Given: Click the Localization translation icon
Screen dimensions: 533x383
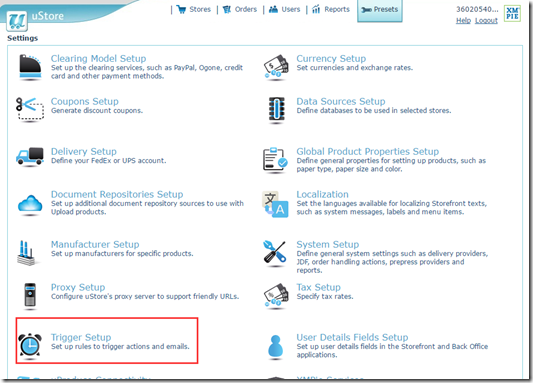Looking at the screenshot, I should coord(275,204).
